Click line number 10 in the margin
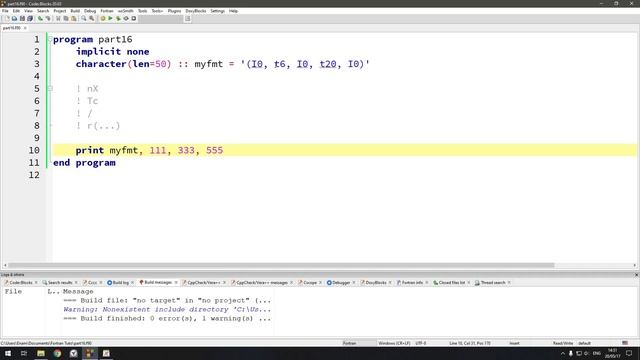Viewport: 640px width, 360px height. point(34,150)
